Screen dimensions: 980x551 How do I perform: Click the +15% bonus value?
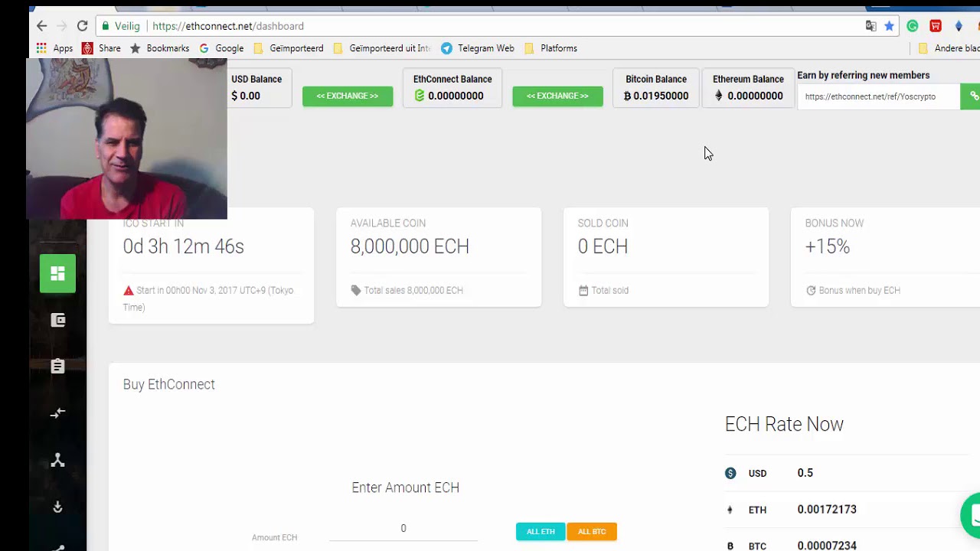[x=828, y=246]
